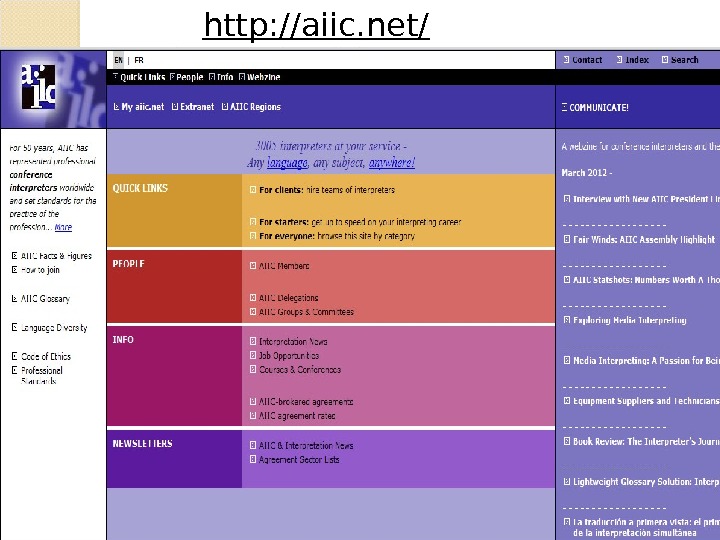This screenshot has width=720, height=540.
Task: Click the PEOPLE section heading
Action: coord(128,264)
